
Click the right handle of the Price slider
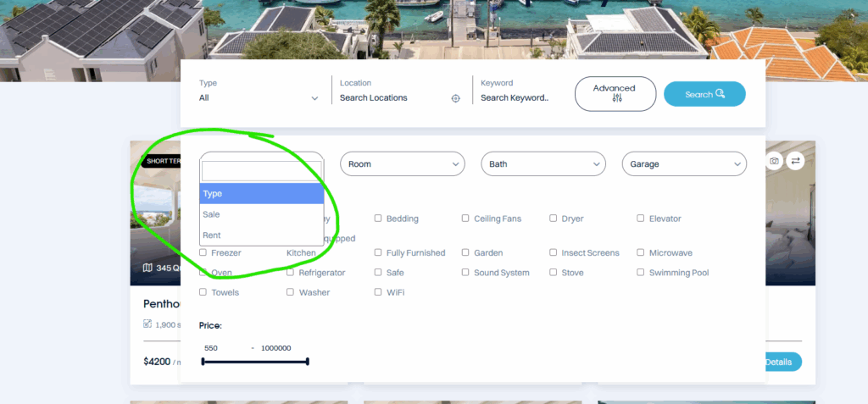[x=307, y=362]
